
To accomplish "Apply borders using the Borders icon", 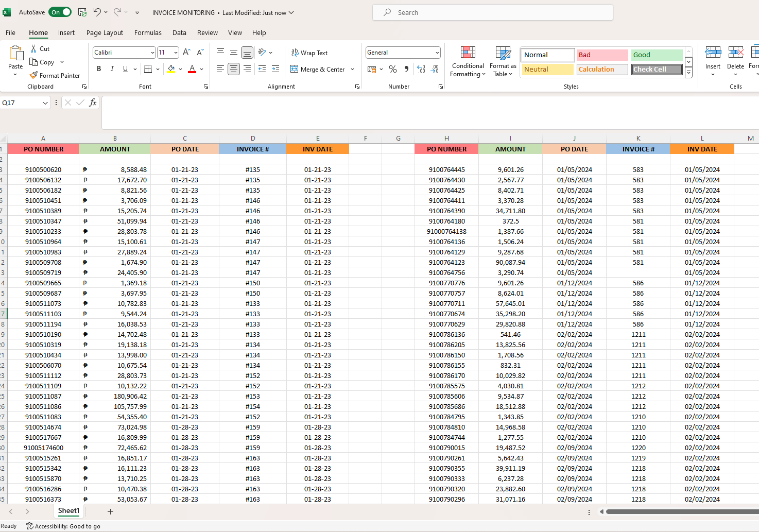I will coord(148,69).
